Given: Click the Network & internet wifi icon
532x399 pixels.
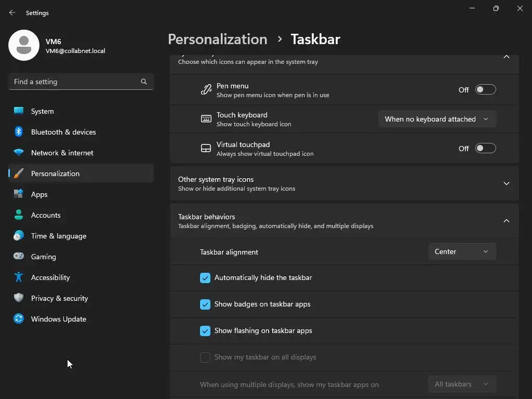Looking at the screenshot, I should (19, 153).
